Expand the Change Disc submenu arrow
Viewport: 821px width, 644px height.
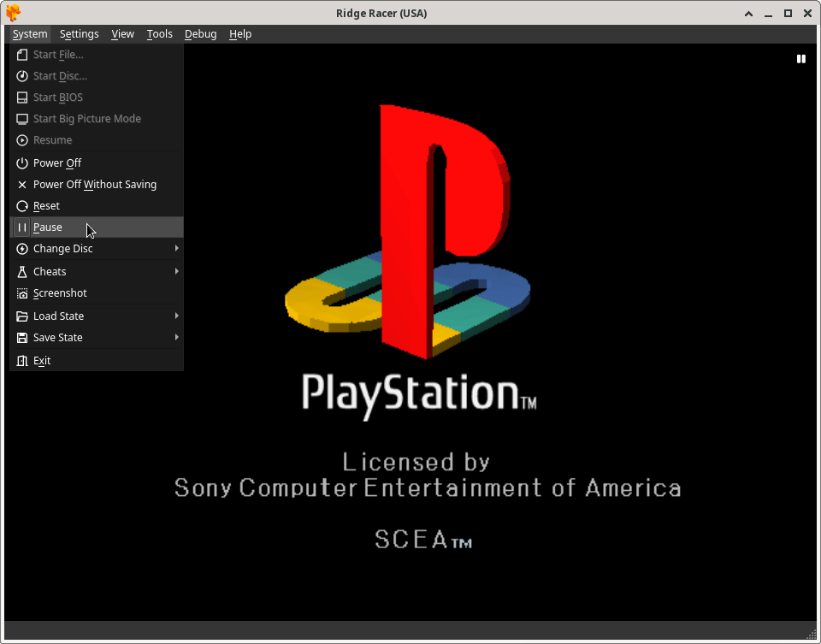point(176,248)
